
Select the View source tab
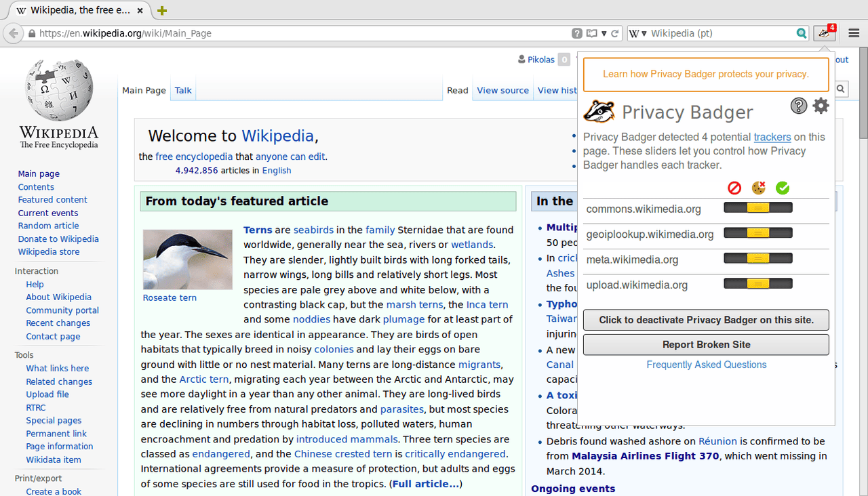[x=502, y=89]
